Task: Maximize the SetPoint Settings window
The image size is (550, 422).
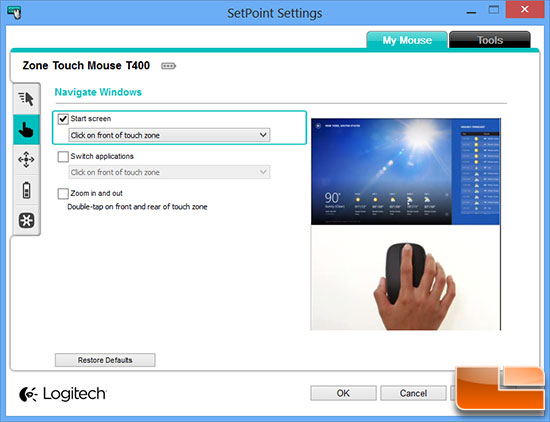Action: click(494, 10)
